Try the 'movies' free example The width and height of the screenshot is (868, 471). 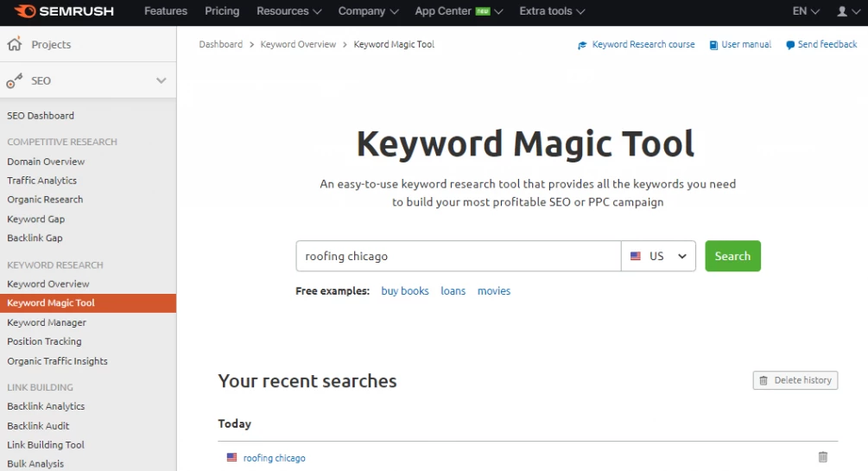pos(494,291)
